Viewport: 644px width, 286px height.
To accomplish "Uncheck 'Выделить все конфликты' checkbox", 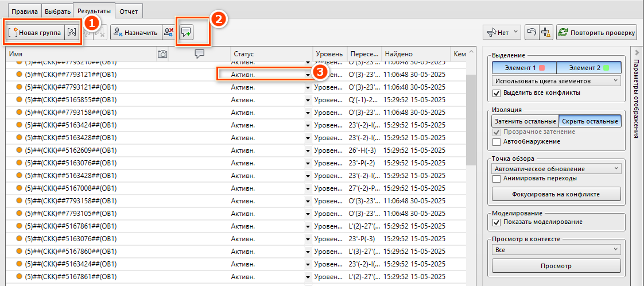I will (497, 93).
